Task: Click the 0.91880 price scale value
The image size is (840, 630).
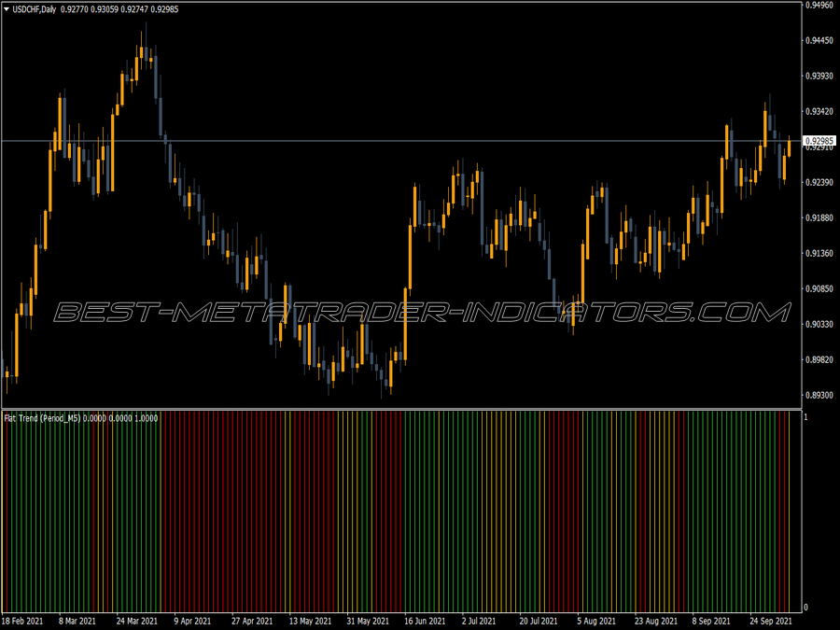Action: pos(819,218)
